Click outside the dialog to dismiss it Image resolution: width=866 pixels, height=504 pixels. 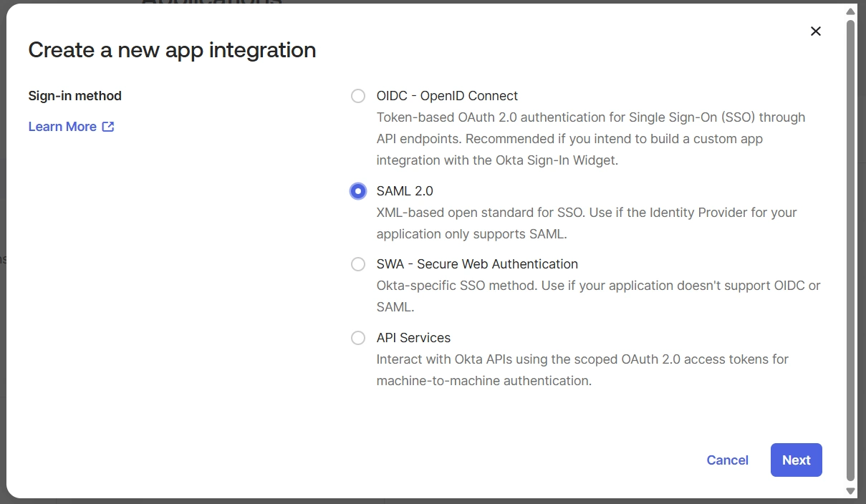click(430, 501)
